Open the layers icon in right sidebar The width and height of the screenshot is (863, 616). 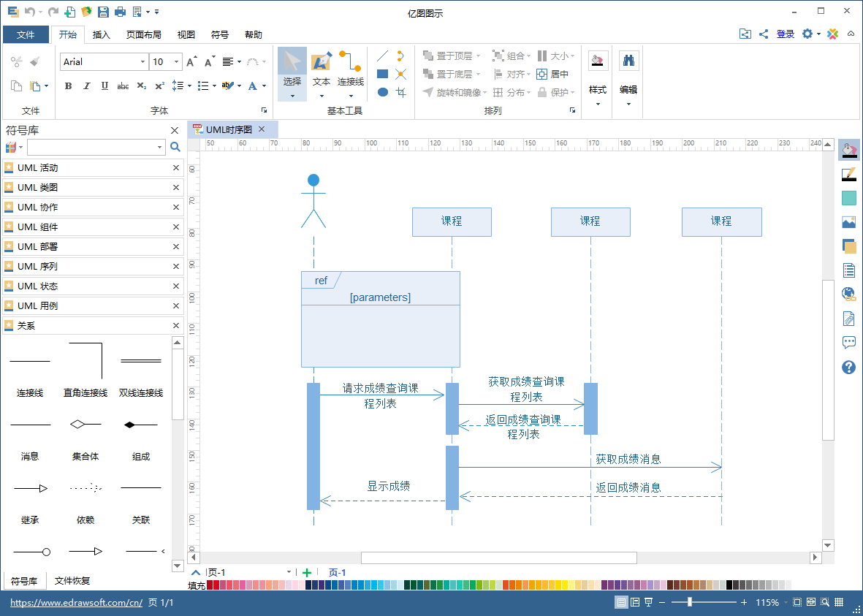tap(848, 247)
